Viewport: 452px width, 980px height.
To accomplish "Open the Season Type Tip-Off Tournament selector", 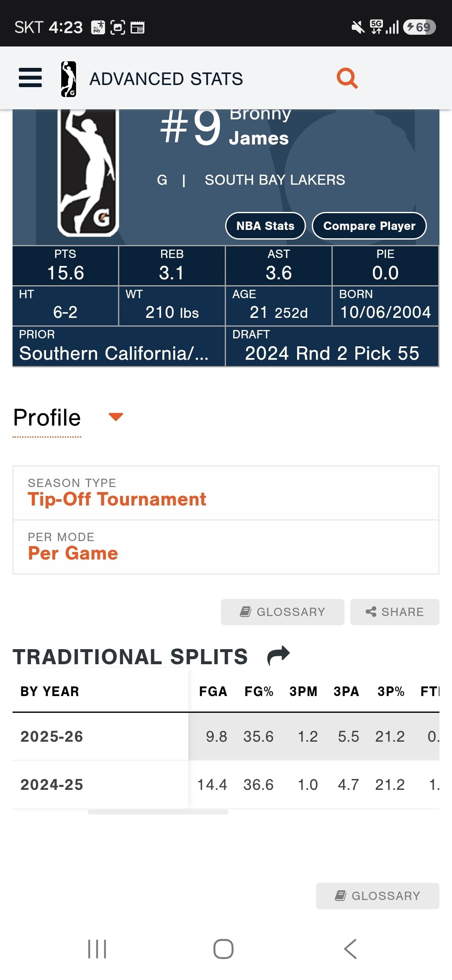I will tap(226, 493).
